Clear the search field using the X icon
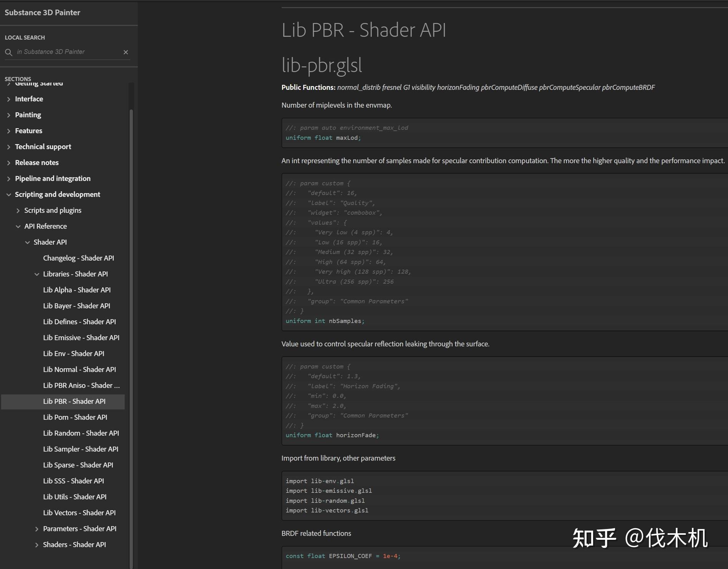Image resolution: width=728 pixels, height=569 pixels. pos(126,52)
